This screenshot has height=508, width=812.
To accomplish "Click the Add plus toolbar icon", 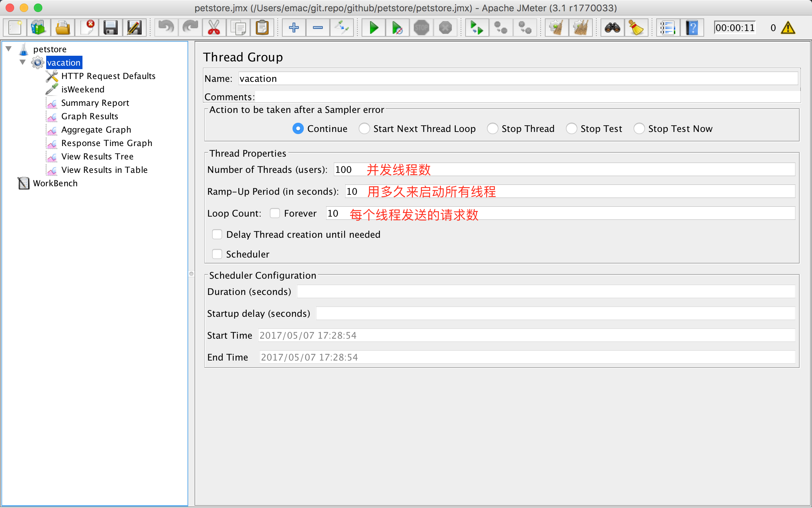I will click(x=294, y=28).
